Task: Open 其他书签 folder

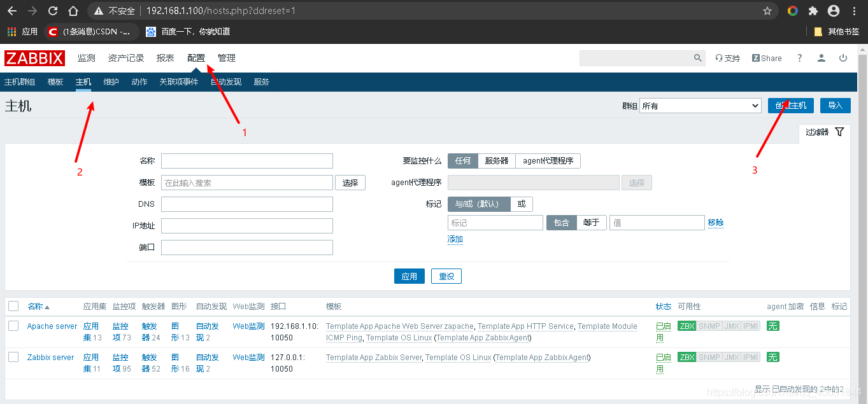Action: point(837,31)
